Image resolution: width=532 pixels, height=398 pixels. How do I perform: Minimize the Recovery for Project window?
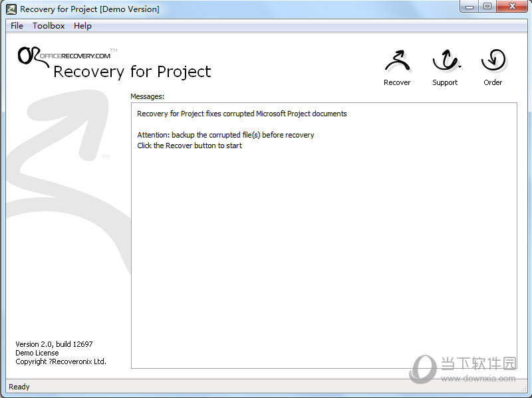pos(469,7)
